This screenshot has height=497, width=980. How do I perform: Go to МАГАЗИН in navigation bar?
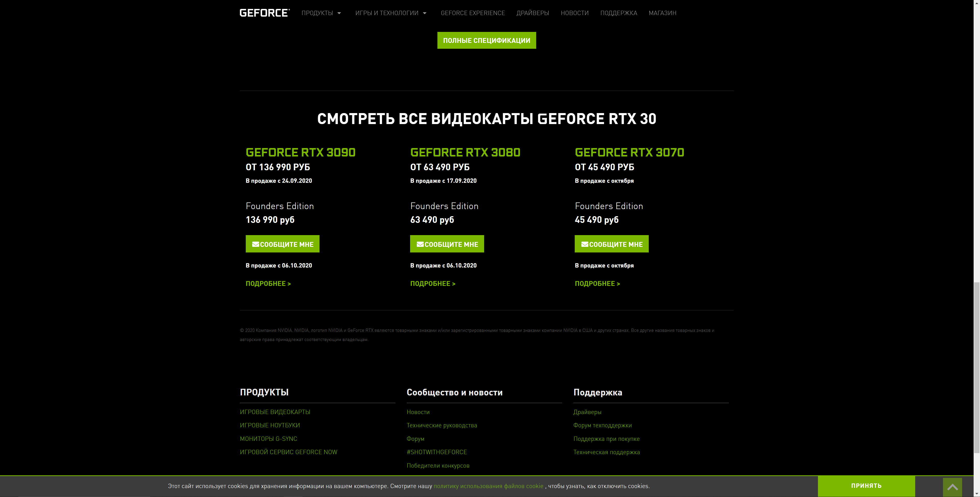point(662,13)
